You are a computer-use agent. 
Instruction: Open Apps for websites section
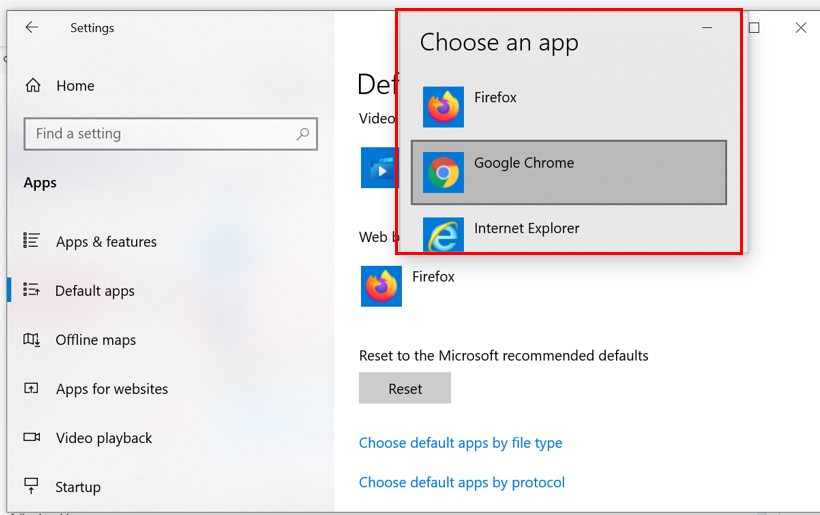pos(112,389)
